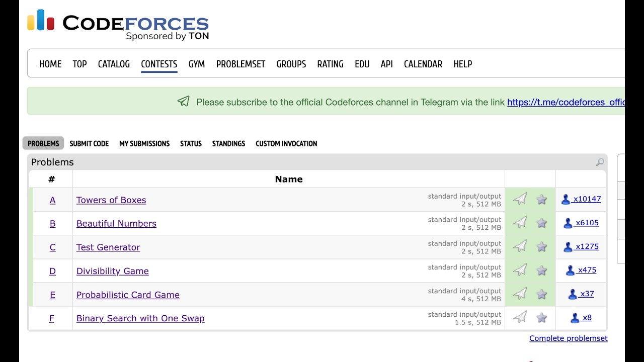This screenshot has width=644, height=362.
Task: Star the Binary Search with One Swap problem
Action: (x=541, y=318)
